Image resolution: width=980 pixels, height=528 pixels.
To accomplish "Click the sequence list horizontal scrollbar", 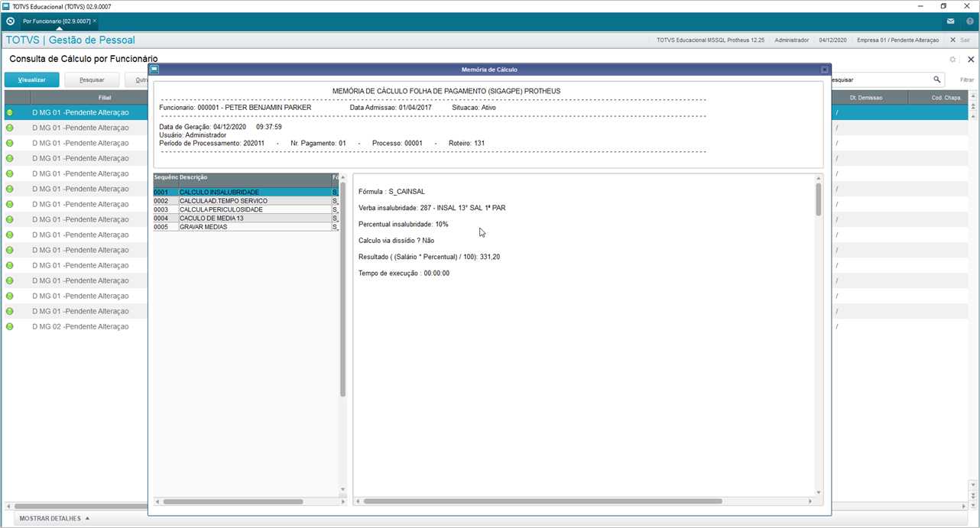I will 233,501.
